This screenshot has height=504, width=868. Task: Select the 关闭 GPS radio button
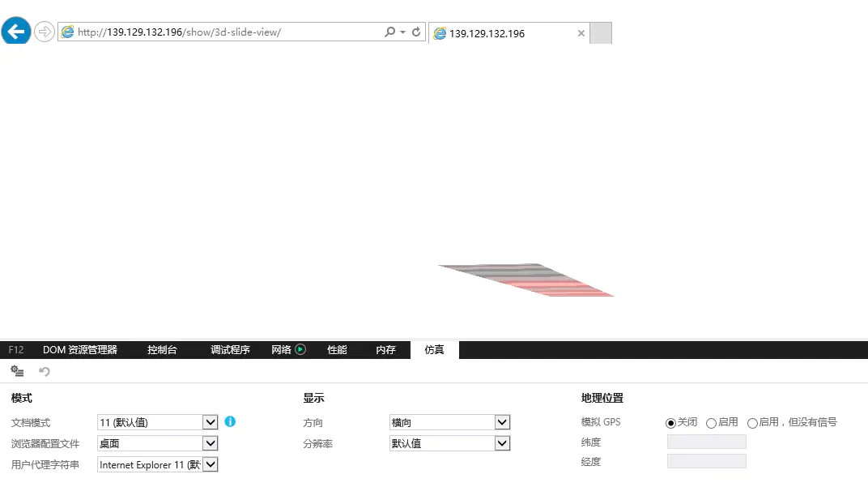671,422
